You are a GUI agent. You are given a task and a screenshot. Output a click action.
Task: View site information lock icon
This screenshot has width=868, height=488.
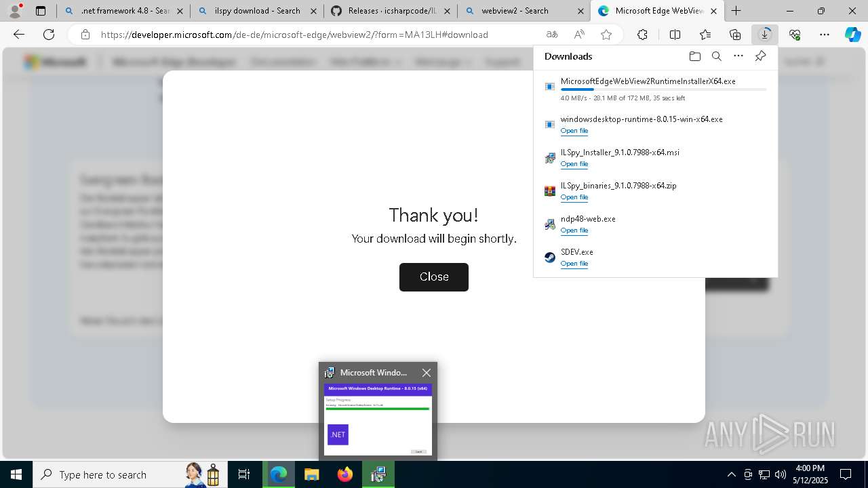click(85, 35)
